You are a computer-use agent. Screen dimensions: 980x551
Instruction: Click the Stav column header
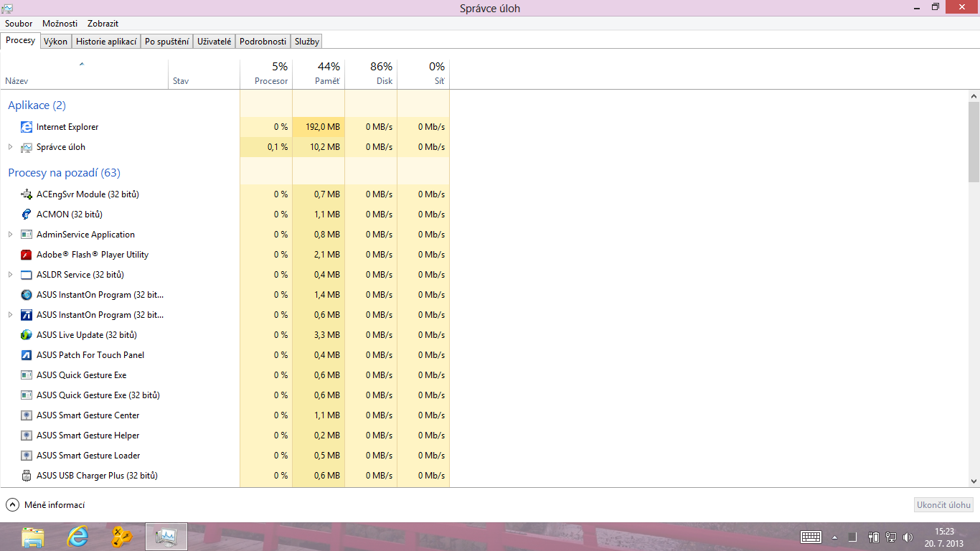point(204,75)
